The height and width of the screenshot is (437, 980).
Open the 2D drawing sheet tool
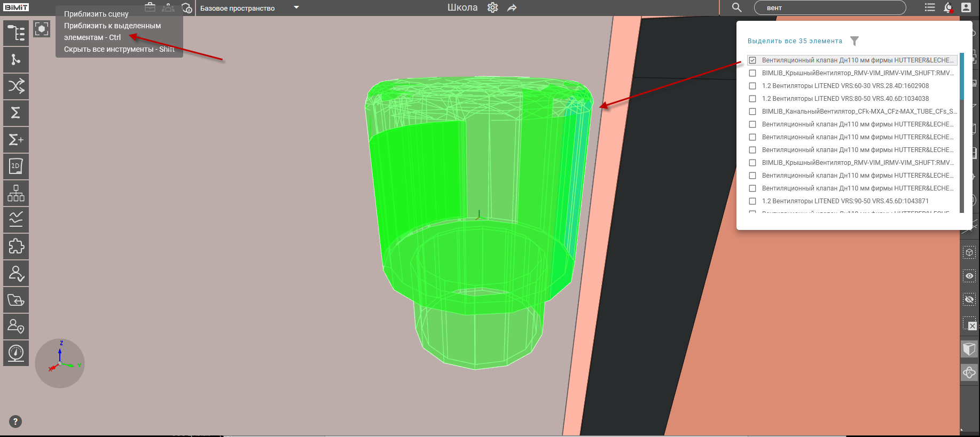(16, 166)
